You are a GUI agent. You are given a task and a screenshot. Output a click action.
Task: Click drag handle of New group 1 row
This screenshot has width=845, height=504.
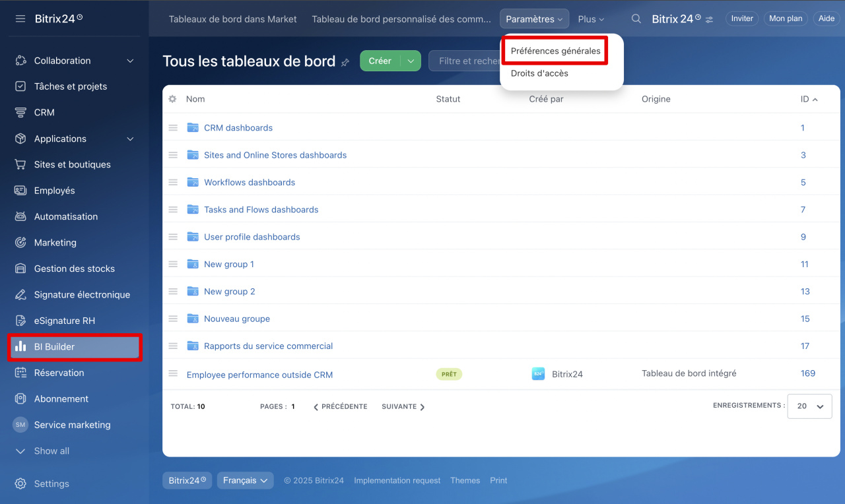[173, 265]
